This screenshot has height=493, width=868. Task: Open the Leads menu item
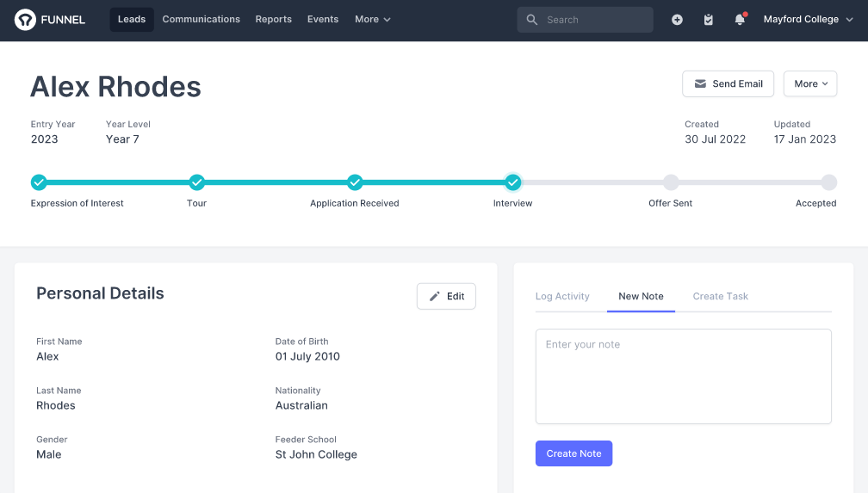132,20
